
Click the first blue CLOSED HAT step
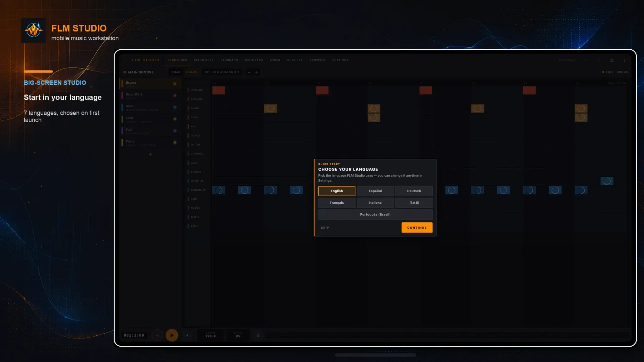click(219, 190)
